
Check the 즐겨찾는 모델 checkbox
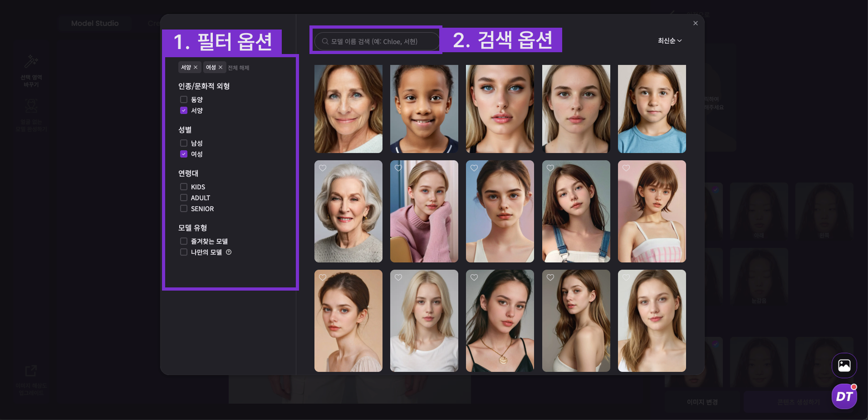coord(184,241)
